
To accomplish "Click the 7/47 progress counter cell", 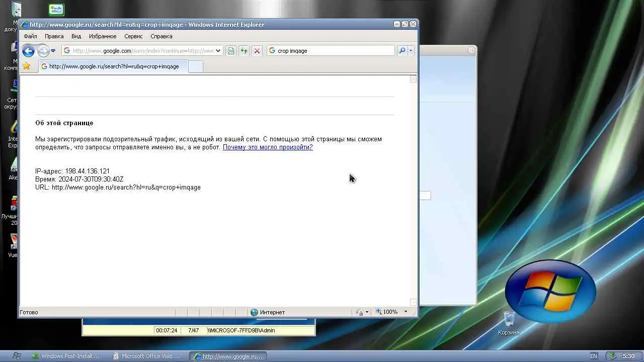I will point(193,330).
